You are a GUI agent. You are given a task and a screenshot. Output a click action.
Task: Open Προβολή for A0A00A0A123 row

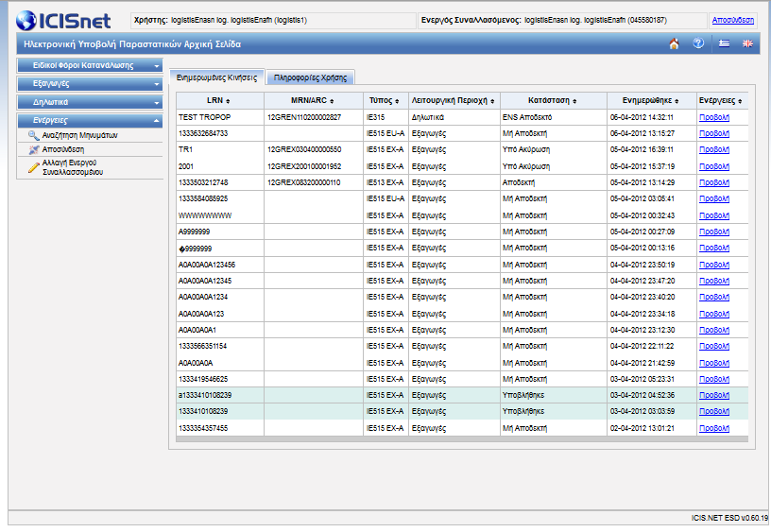pyautogui.click(x=714, y=314)
